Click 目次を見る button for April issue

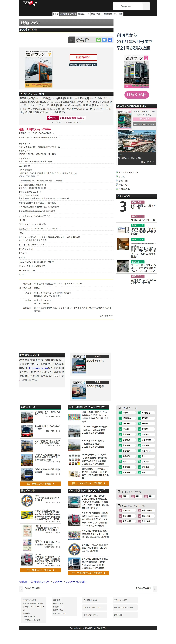pos(144,119)
